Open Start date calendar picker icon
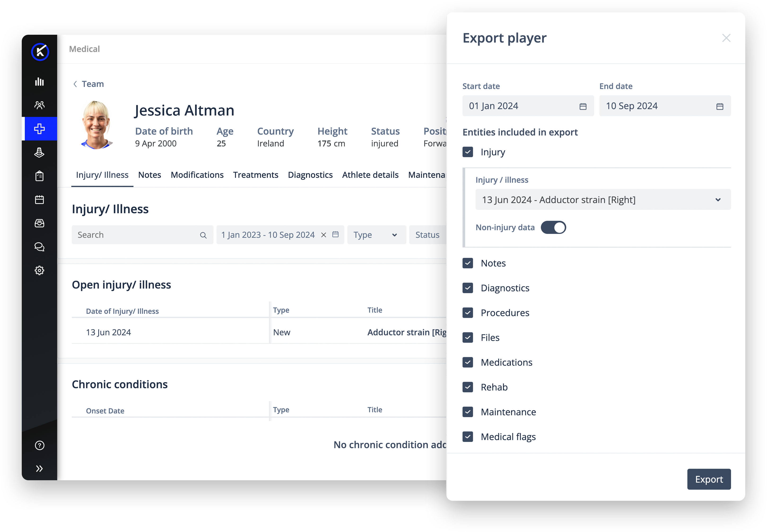This screenshot has height=532, width=767. 583,106
